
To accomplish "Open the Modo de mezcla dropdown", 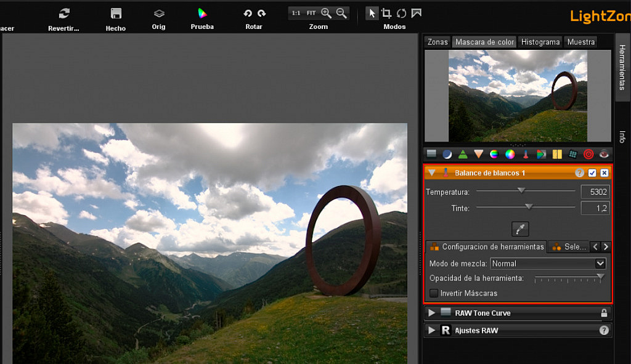I will pyautogui.click(x=547, y=263).
